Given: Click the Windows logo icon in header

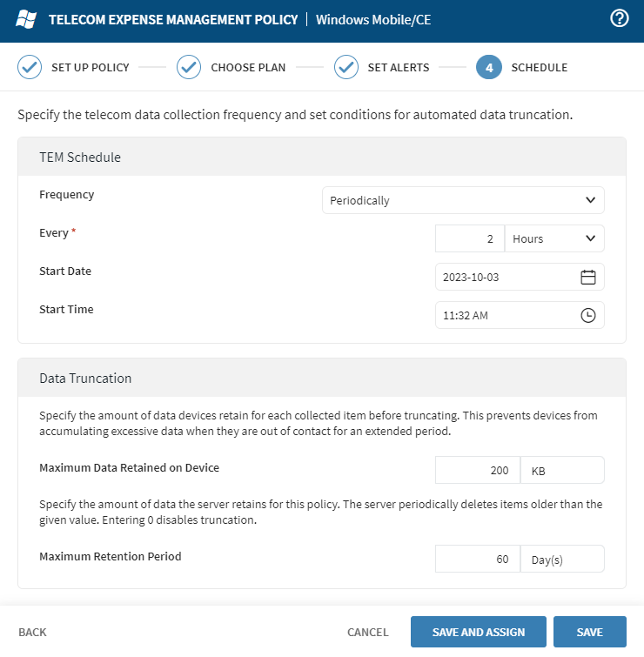Looking at the screenshot, I should (27, 19).
